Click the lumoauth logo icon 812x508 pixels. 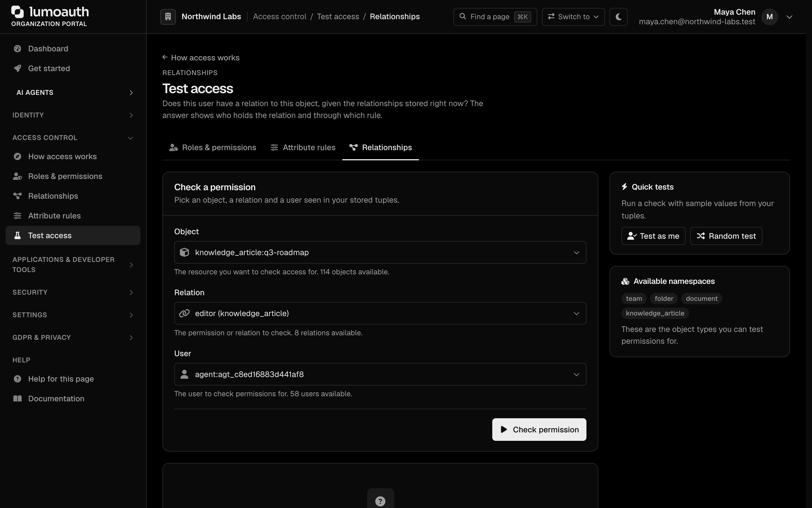pyautogui.click(x=17, y=12)
